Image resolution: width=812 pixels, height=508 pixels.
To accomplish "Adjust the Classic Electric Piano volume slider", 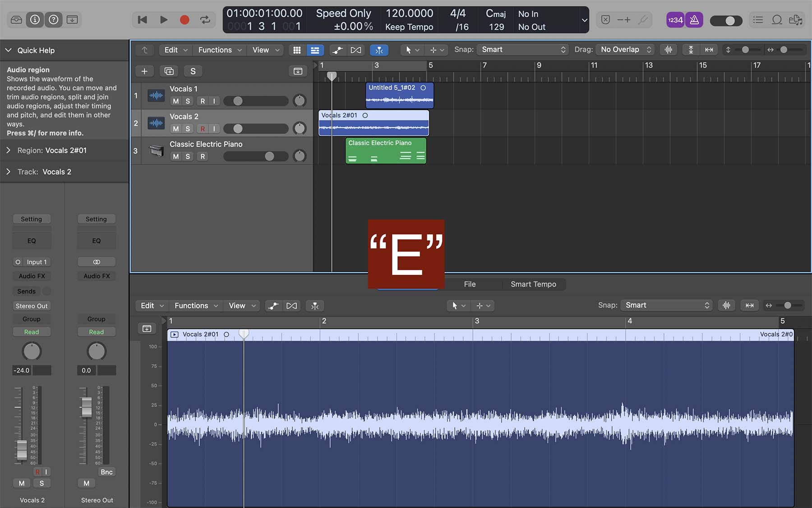I will [256, 156].
